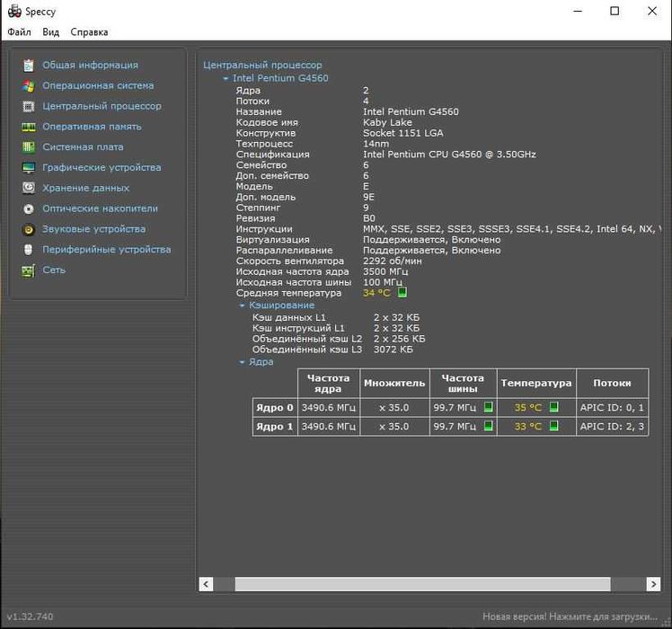Click the Ядро 0 row label

275,407
